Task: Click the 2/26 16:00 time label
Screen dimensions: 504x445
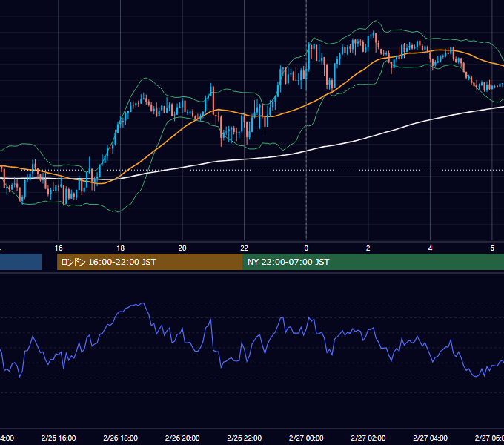Action: pyautogui.click(x=59, y=438)
